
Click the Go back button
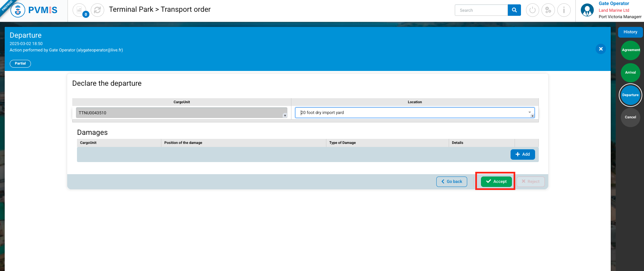451,182
